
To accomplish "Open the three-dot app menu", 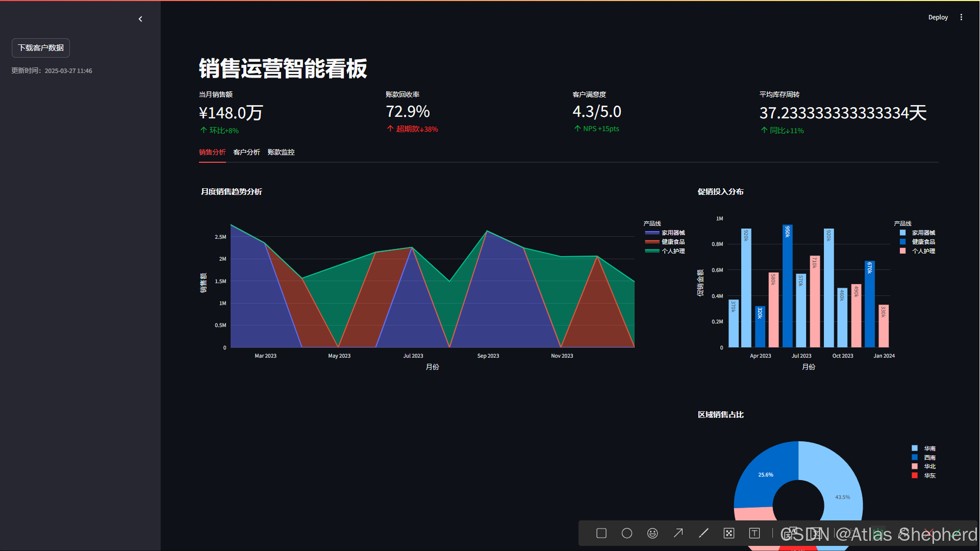I will tap(961, 17).
